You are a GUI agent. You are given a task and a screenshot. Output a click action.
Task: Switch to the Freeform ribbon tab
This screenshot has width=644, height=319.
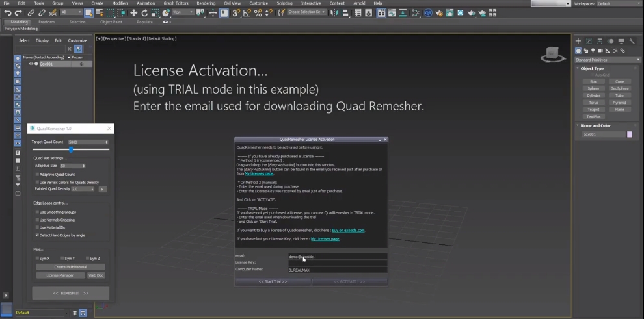click(47, 21)
